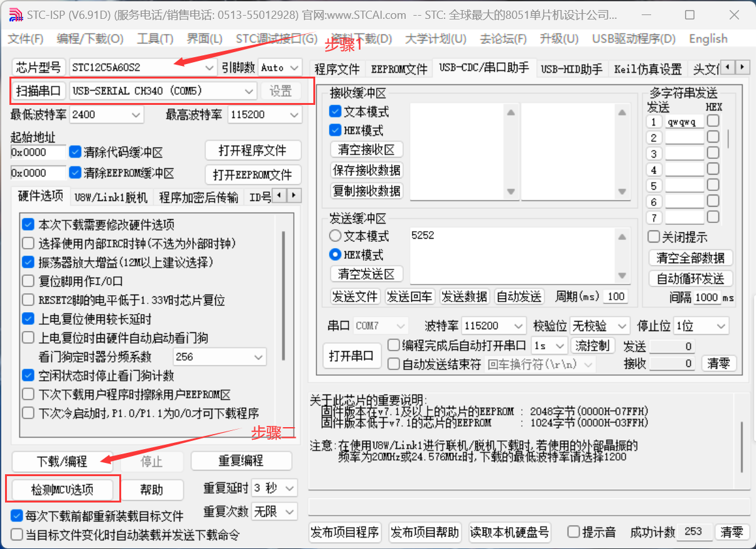Open the 文件(F) menu

pyautogui.click(x=26, y=39)
